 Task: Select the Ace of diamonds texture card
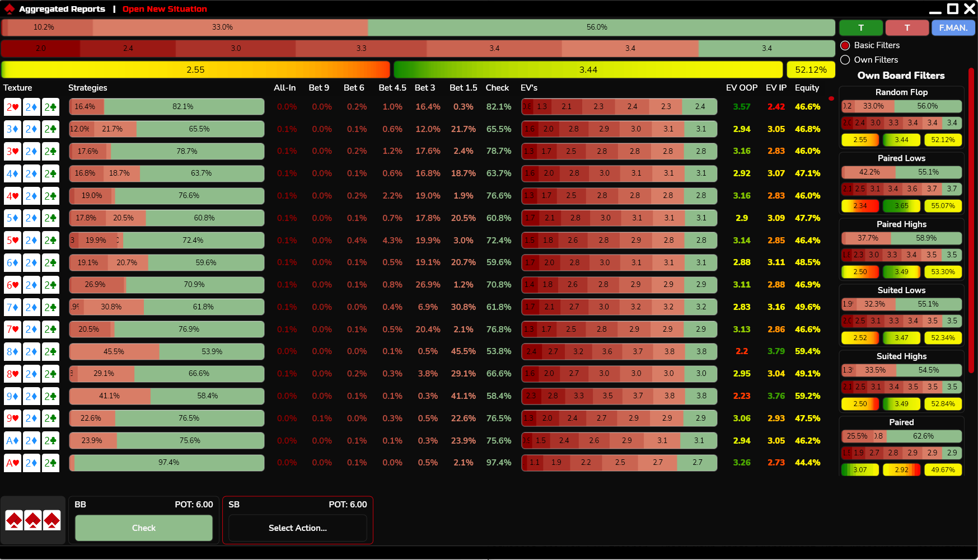tap(12, 441)
